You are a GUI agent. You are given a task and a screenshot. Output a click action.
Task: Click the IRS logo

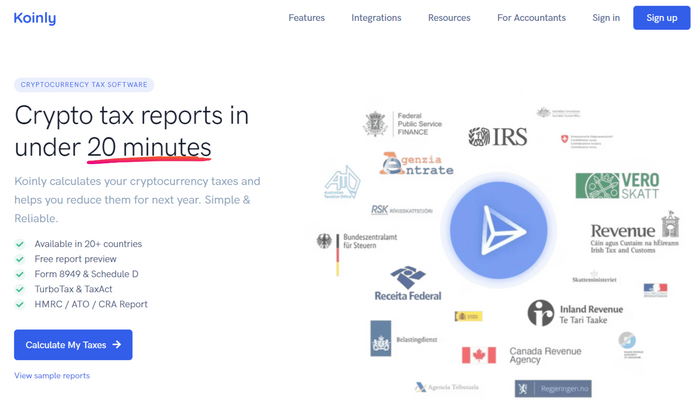tap(498, 137)
